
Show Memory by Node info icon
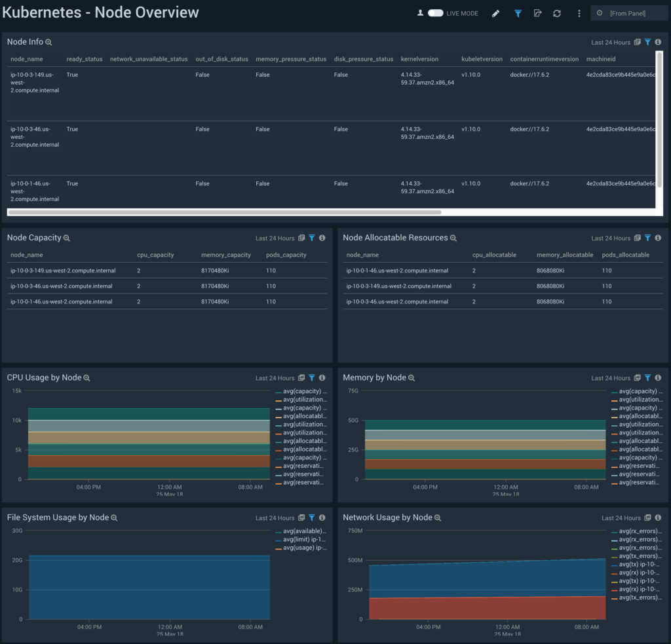[658, 378]
